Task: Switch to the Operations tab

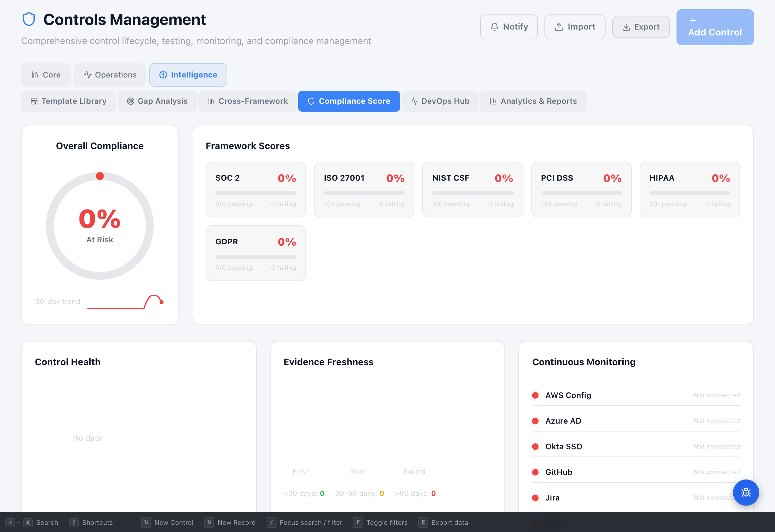Action: point(110,75)
